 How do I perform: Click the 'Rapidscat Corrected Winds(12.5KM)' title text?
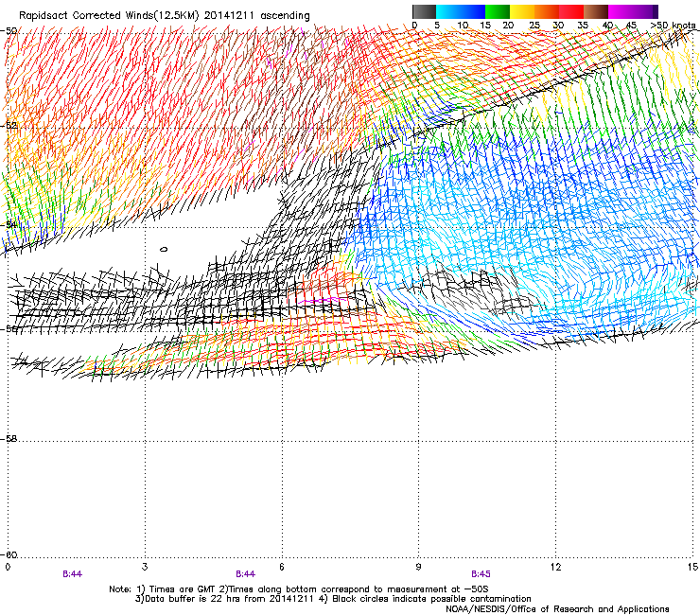(x=109, y=16)
